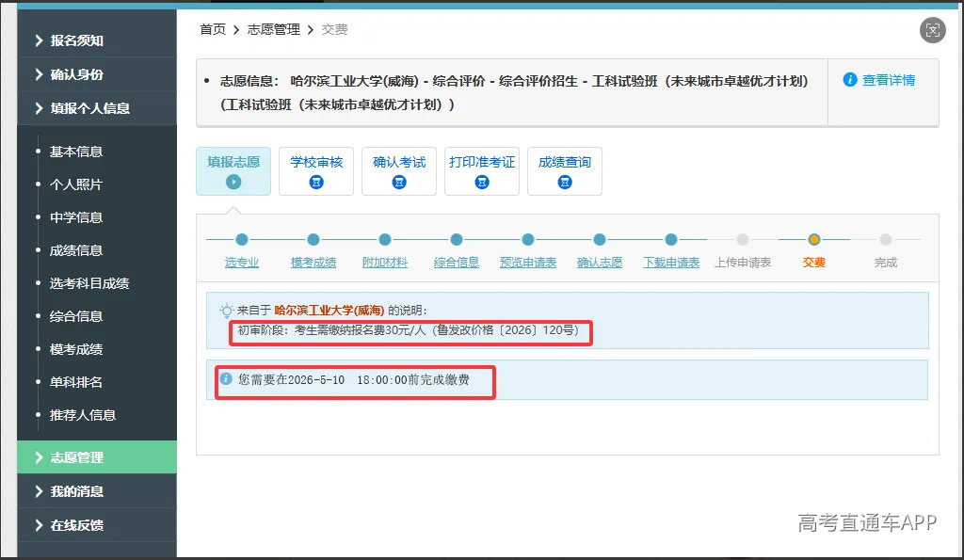Open 基本信息 in the sidebar
The width and height of the screenshot is (964, 560).
[76, 152]
